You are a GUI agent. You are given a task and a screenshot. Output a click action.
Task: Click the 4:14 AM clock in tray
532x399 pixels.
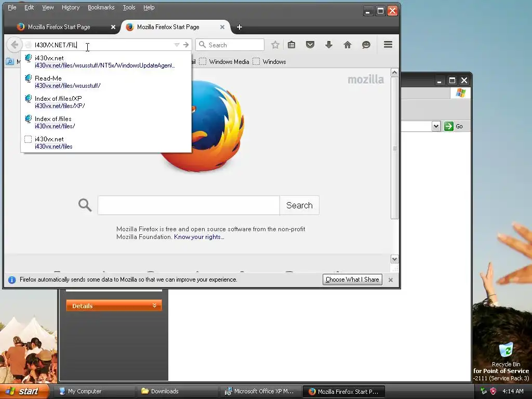(513, 391)
